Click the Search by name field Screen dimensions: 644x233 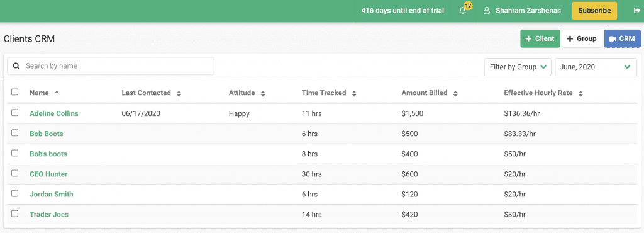111,65
